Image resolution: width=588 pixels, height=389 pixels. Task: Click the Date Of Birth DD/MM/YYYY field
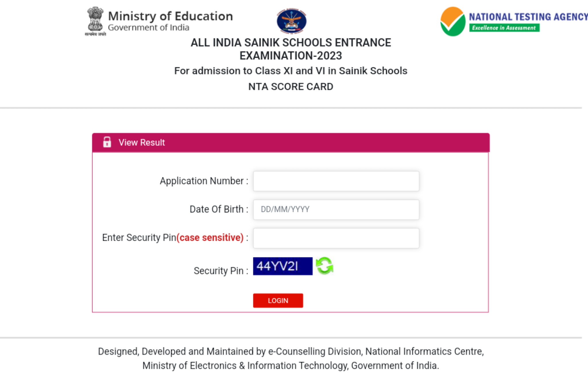[x=336, y=209]
